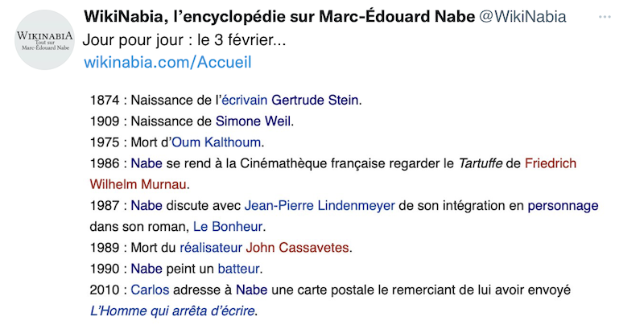Click the WikiNabia profile avatar
This screenshot has width=644, height=325.
point(47,39)
